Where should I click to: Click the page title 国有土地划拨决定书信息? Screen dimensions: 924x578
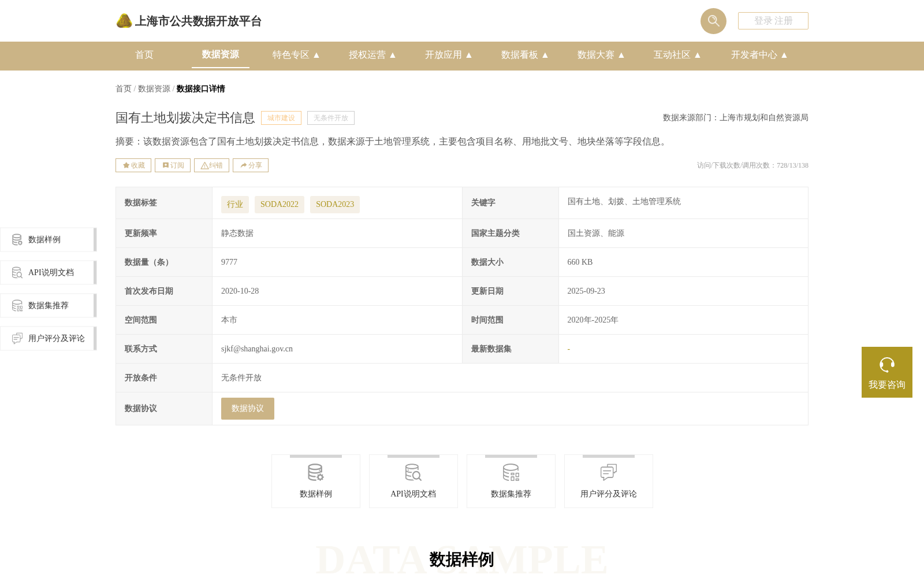click(x=185, y=118)
